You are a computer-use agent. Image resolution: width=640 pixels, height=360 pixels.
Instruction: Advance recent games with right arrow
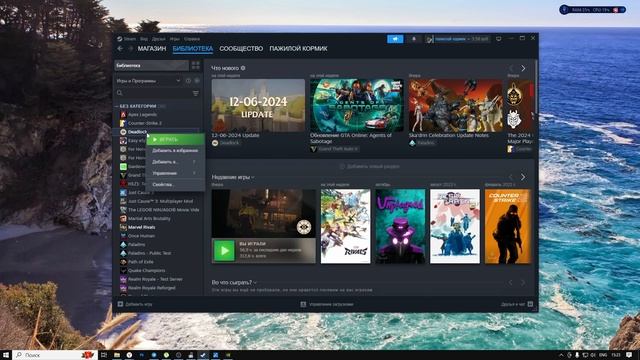tap(523, 177)
